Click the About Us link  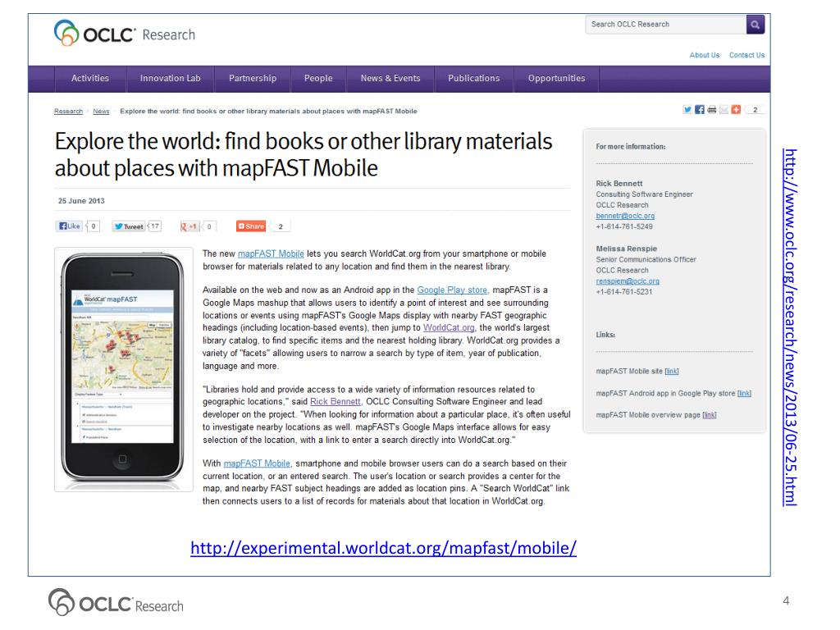pyautogui.click(x=705, y=55)
